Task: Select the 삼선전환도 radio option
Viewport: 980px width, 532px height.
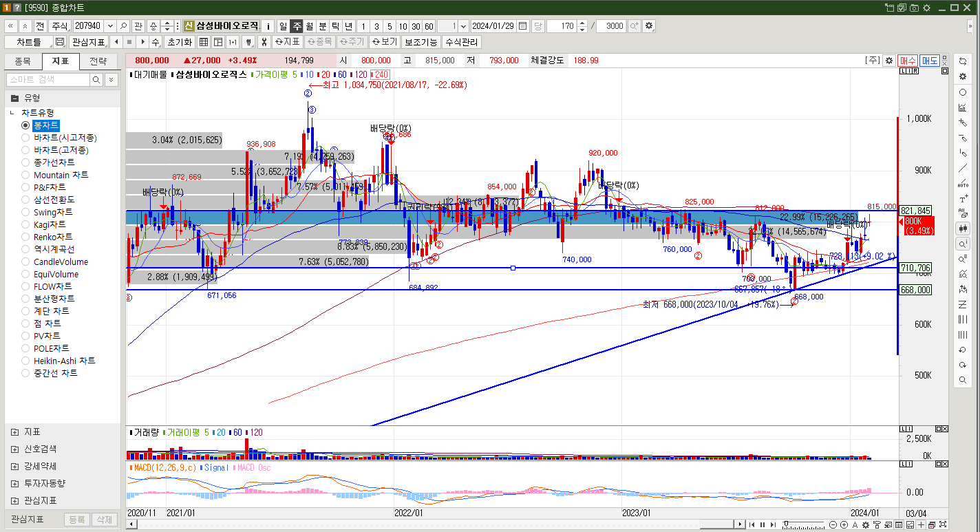Action: 26,200
